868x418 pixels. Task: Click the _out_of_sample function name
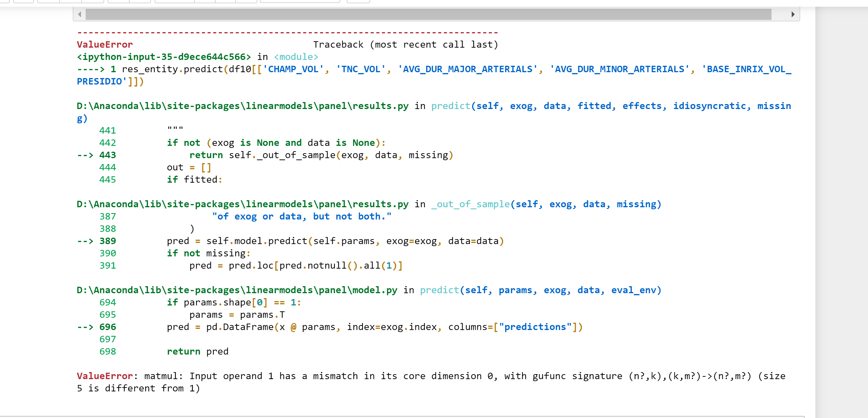(470, 204)
